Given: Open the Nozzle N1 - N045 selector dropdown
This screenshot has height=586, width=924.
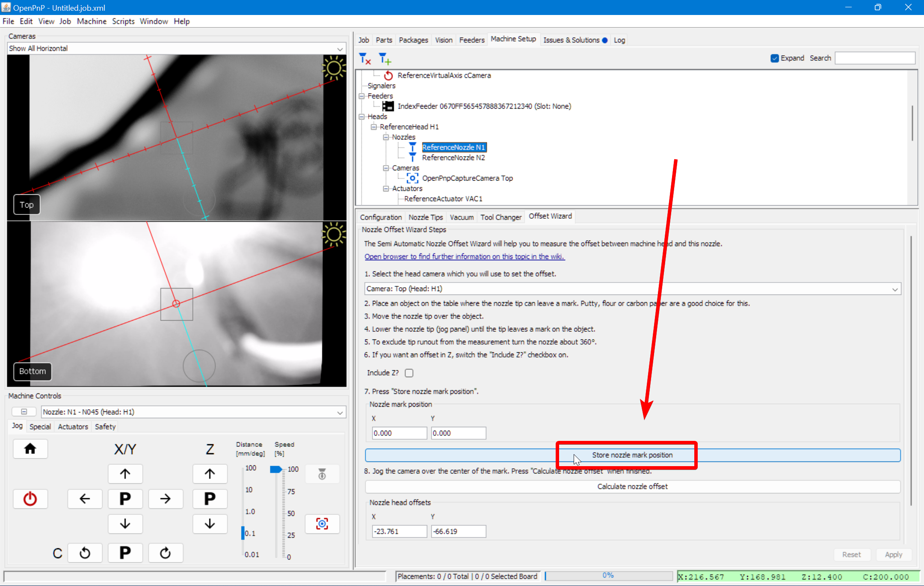Looking at the screenshot, I should pyautogui.click(x=193, y=412).
